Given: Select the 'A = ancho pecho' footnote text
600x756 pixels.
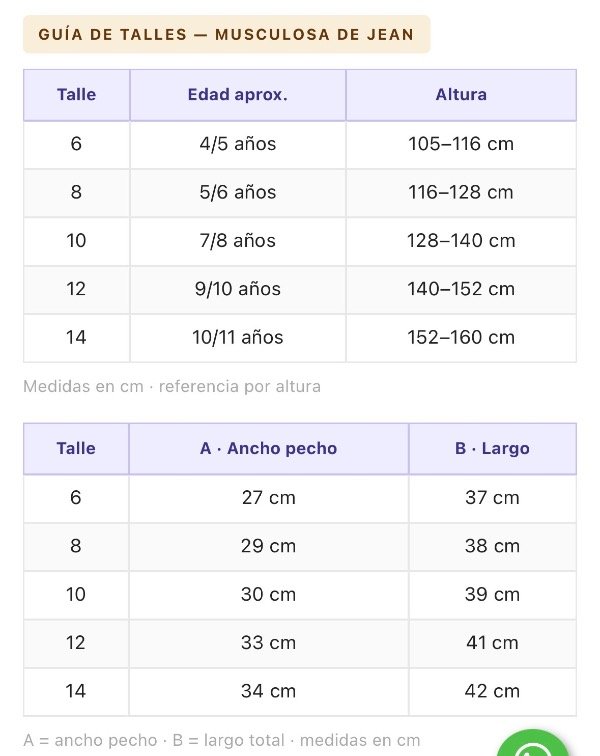Looking at the screenshot, I should (x=90, y=741).
